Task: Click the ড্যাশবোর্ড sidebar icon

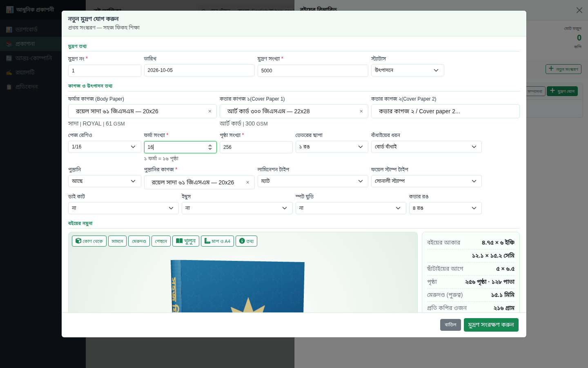Action: pyautogui.click(x=9, y=29)
